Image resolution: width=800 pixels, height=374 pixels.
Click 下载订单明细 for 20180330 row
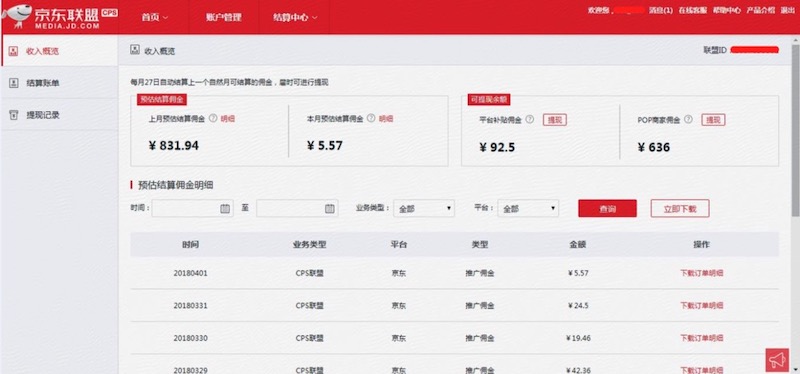click(702, 338)
